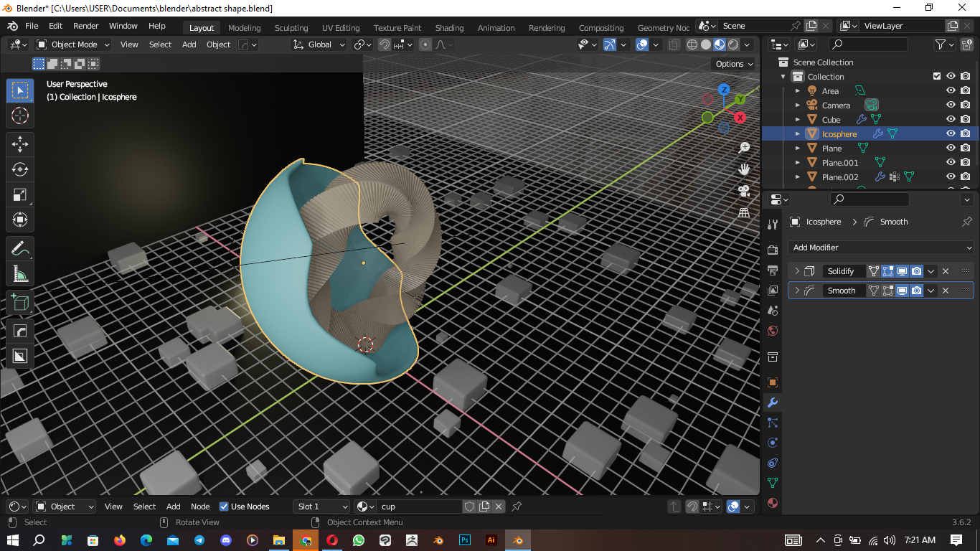Click the outliner search field

tap(868, 44)
